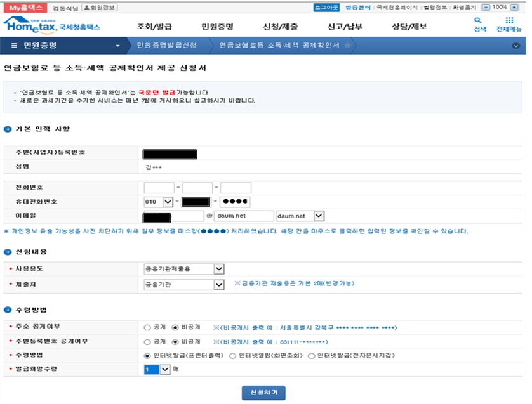
Task: Click the plus to increase 화면크기 zoom
Action: [x=513, y=7]
